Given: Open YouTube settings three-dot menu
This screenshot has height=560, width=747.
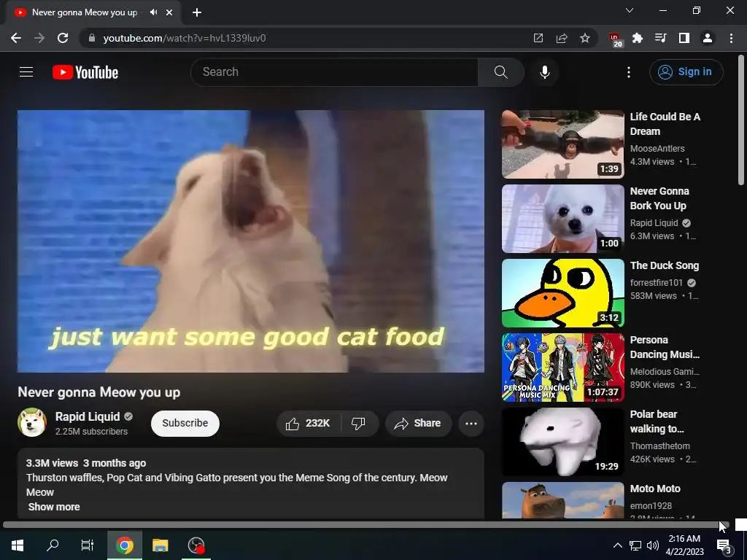Looking at the screenshot, I should (628, 72).
